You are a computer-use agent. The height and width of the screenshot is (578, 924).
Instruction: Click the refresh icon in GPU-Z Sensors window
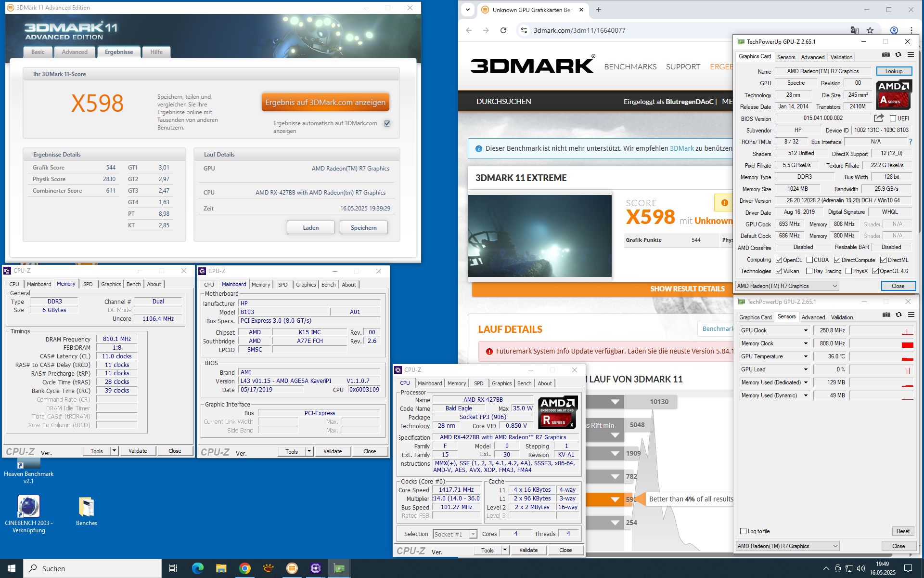[x=898, y=315]
